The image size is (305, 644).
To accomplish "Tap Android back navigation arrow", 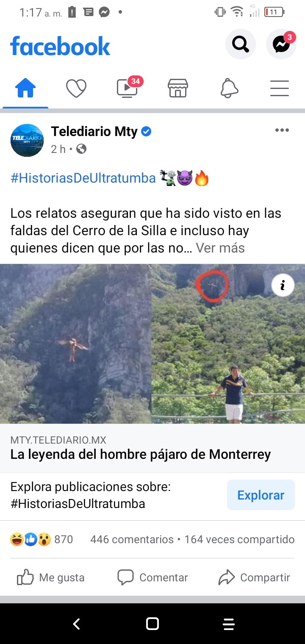I will click(x=76, y=624).
